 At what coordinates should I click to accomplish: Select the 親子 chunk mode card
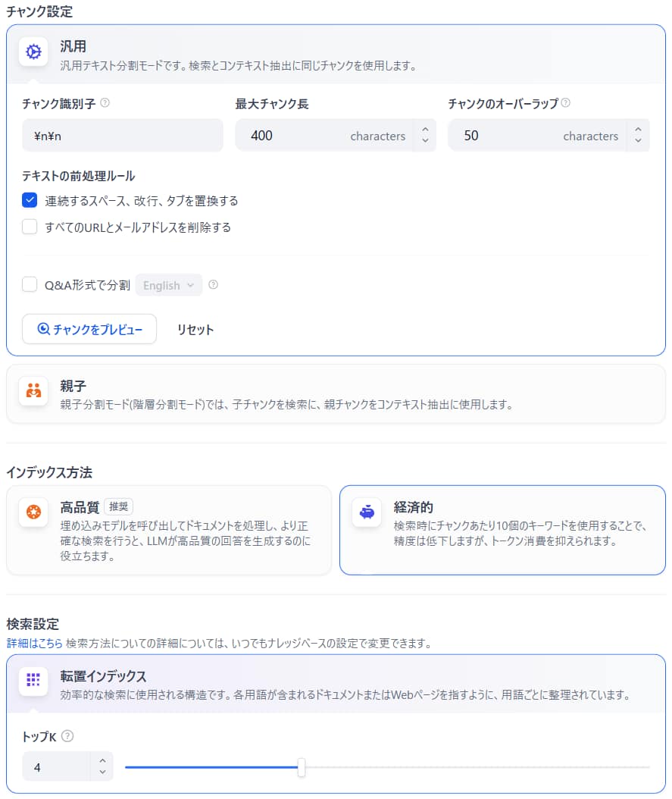(x=336, y=393)
